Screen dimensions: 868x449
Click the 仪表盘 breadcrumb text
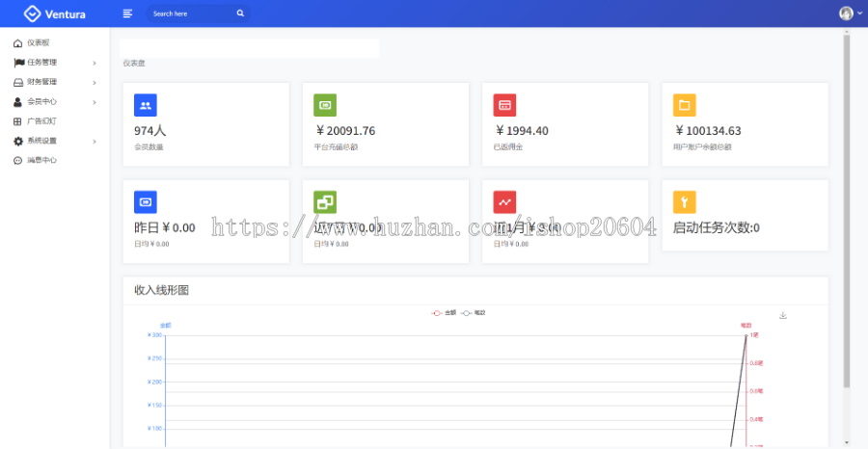pos(134,64)
